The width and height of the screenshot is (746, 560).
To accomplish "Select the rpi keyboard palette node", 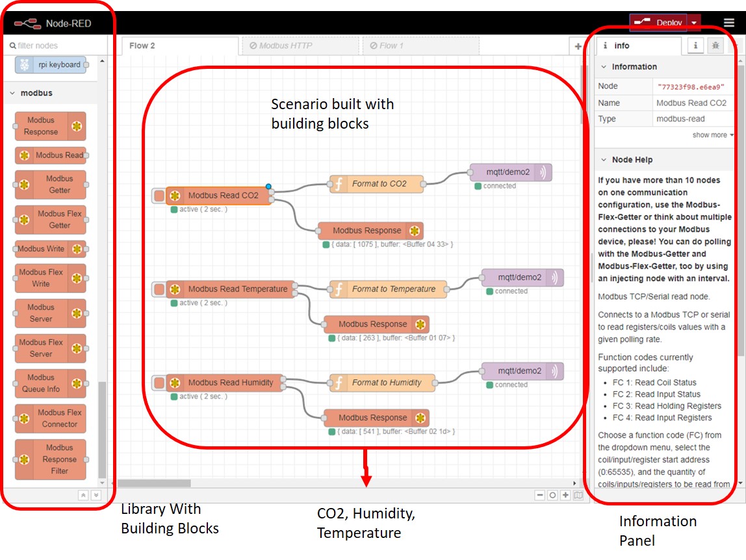I will click(x=51, y=65).
